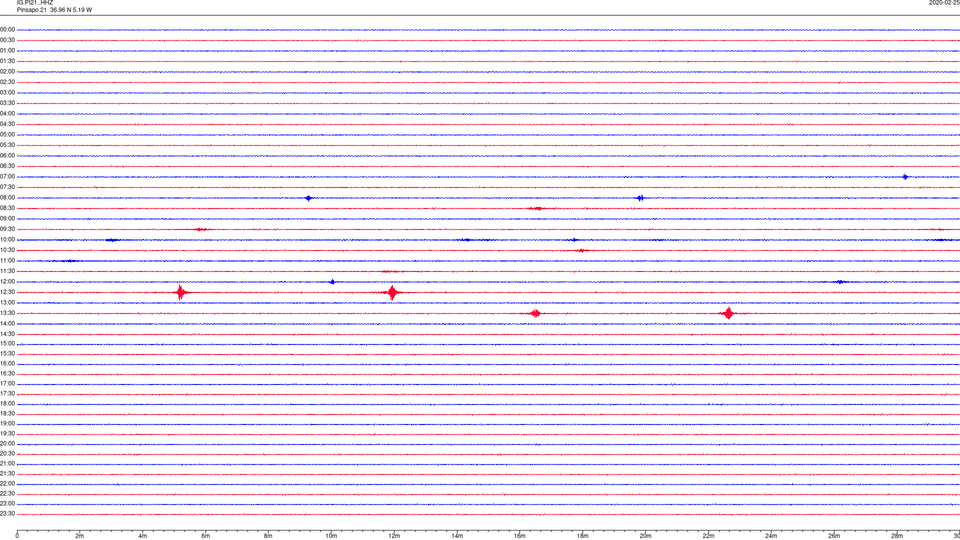This screenshot has width=960, height=540.
Task: Select the 06:30 time label
Action: pos(7,166)
